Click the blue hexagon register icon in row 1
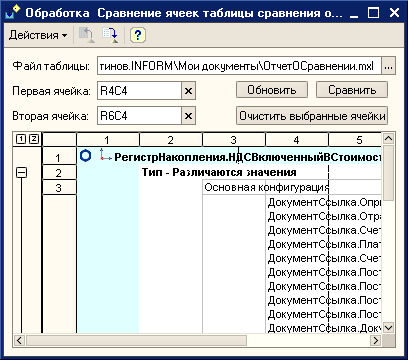 pyautogui.click(x=86, y=156)
